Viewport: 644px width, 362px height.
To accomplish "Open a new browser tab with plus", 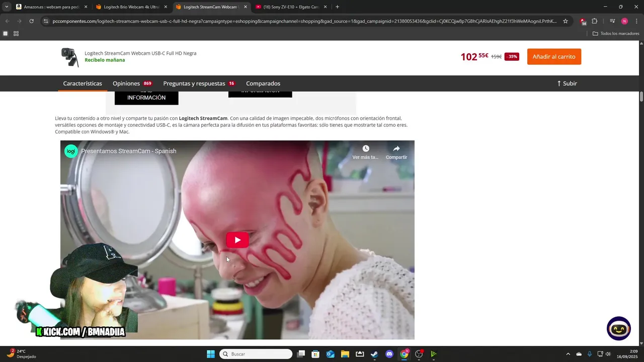I will (337, 7).
